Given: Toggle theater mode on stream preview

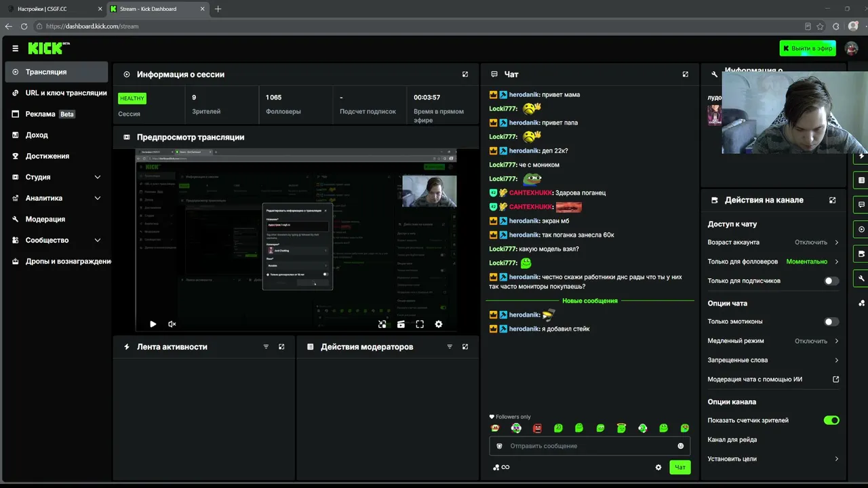Looking at the screenshot, I should click(401, 325).
